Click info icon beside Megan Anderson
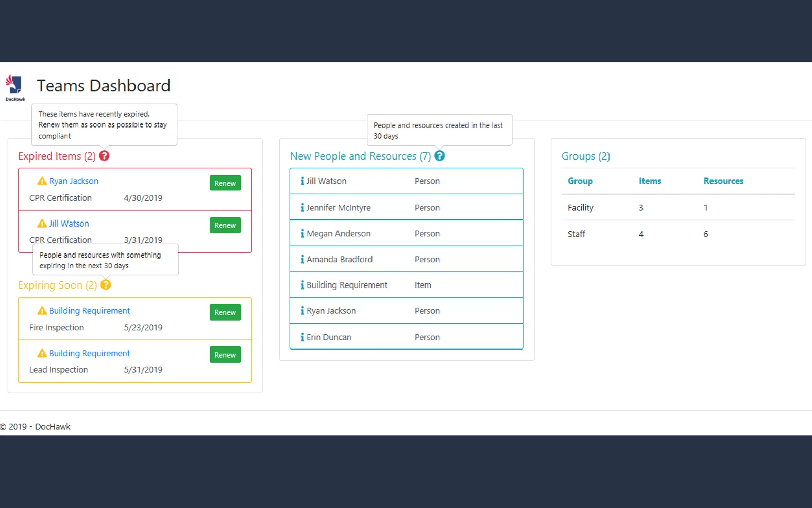Image resolution: width=812 pixels, height=508 pixels. (x=302, y=233)
